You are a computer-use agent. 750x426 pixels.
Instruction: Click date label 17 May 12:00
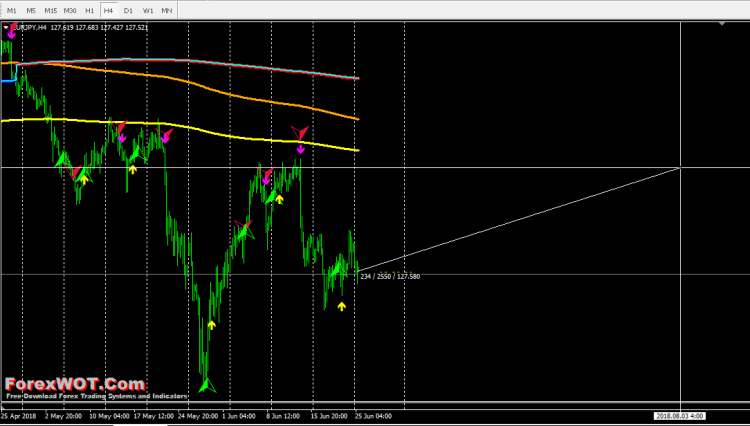coord(153,416)
